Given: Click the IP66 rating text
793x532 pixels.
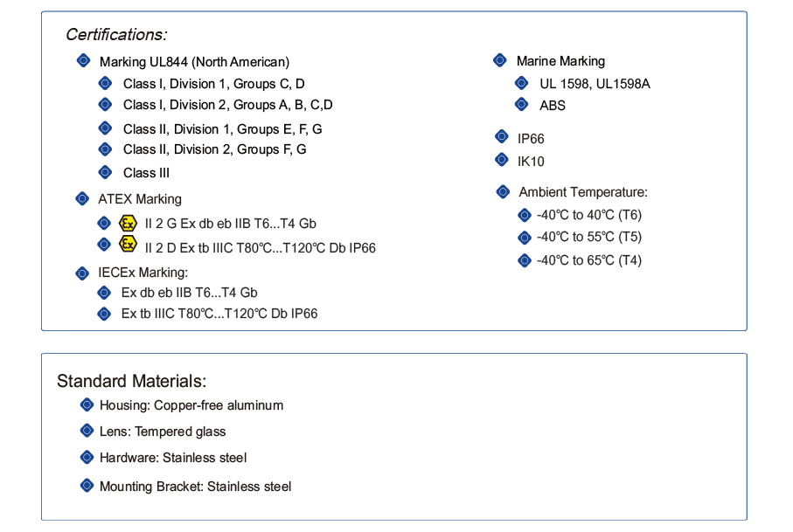Looking at the screenshot, I should tap(531, 139).
